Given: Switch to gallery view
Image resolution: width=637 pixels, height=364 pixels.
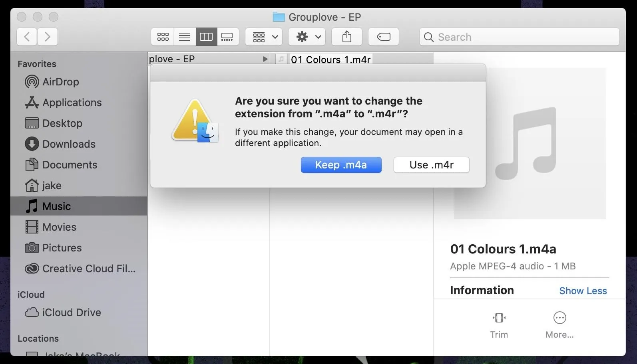Looking at the screenshot, I should coord(228,37).
